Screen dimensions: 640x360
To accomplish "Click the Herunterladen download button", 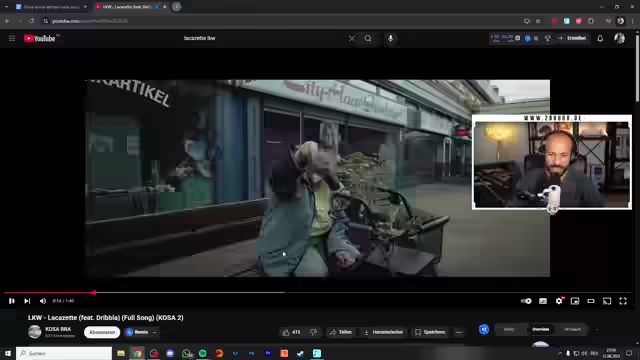I will coord(384,332).
